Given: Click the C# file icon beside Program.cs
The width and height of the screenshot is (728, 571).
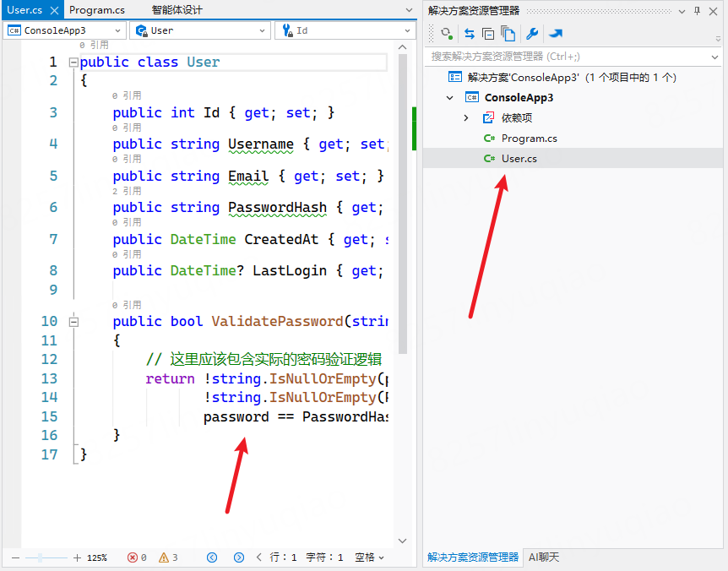Looking at the screenshot, I should point(489,139).
